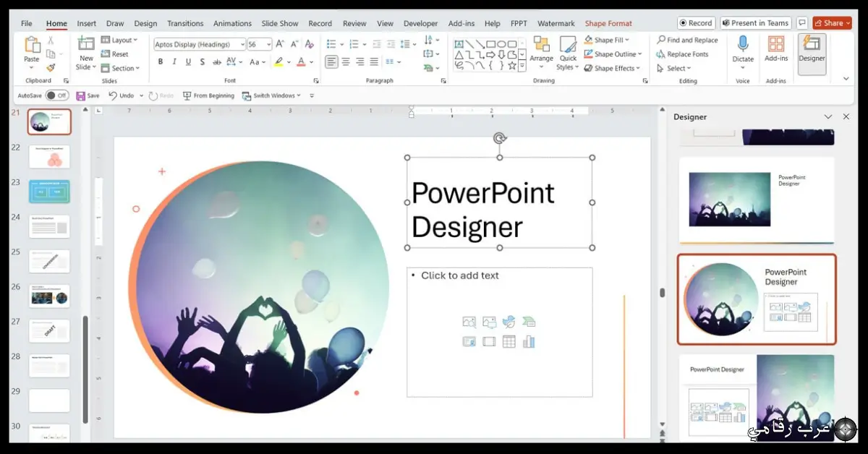This screenshot has height=454, width=868.
Task: Click Present in Teams button
Action: tap(755, 23)
